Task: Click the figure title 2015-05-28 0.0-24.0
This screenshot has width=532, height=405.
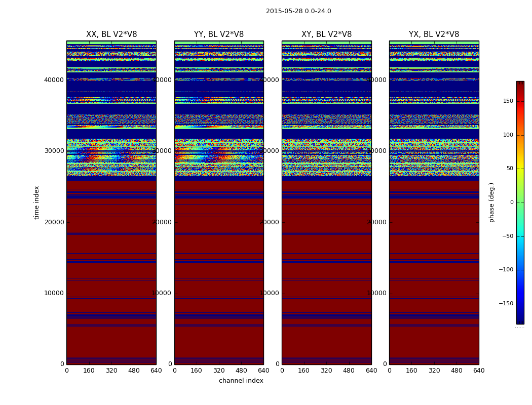Action: pyautogui.click(x=298, y=11)
